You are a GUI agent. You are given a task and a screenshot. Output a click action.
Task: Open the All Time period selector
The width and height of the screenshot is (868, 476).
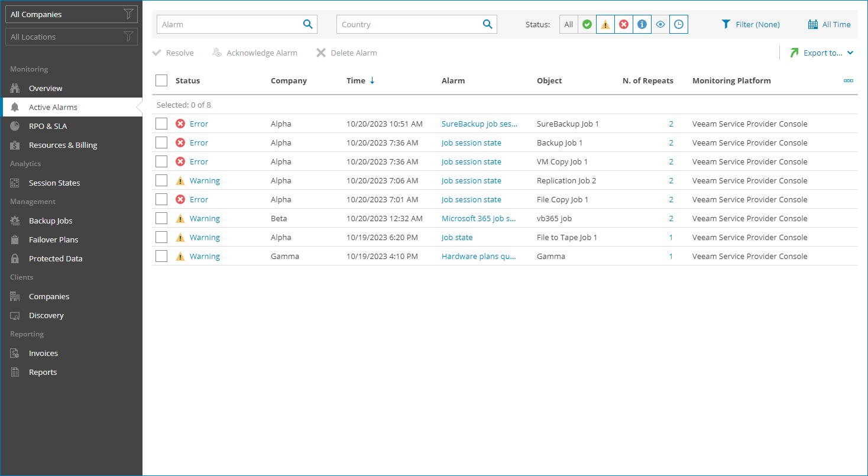coord(830,24)
